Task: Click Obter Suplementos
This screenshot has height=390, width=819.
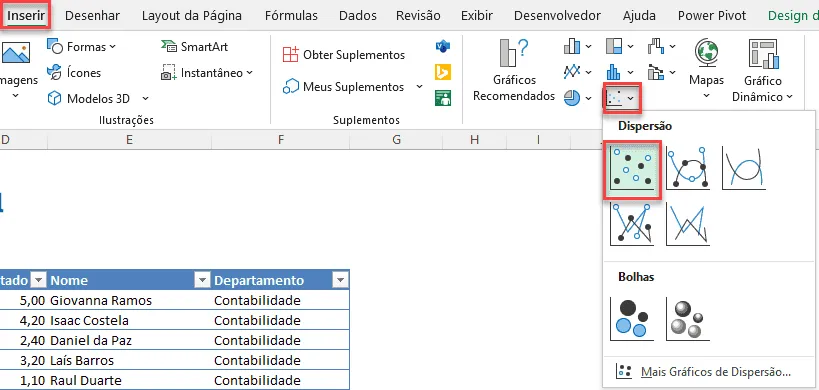Action: click(x=344, y=55)
